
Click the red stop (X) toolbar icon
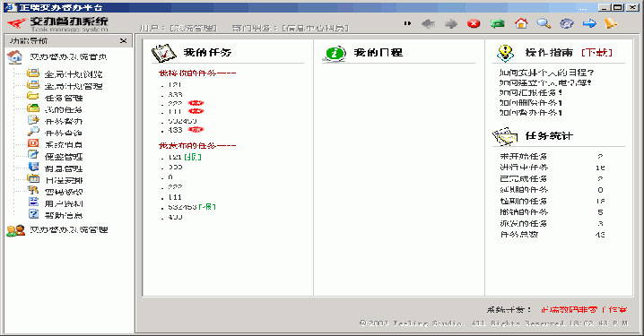(x=474, y=23)
